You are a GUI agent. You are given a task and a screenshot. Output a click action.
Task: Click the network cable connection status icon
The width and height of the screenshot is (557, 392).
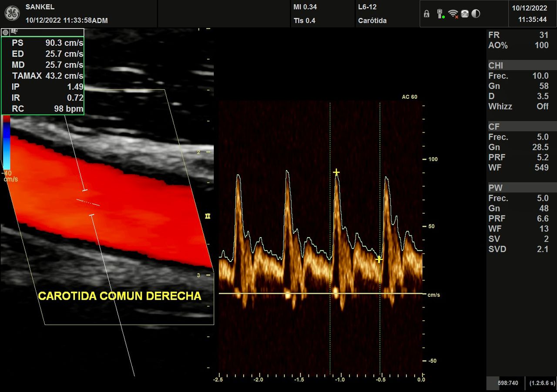440,14
